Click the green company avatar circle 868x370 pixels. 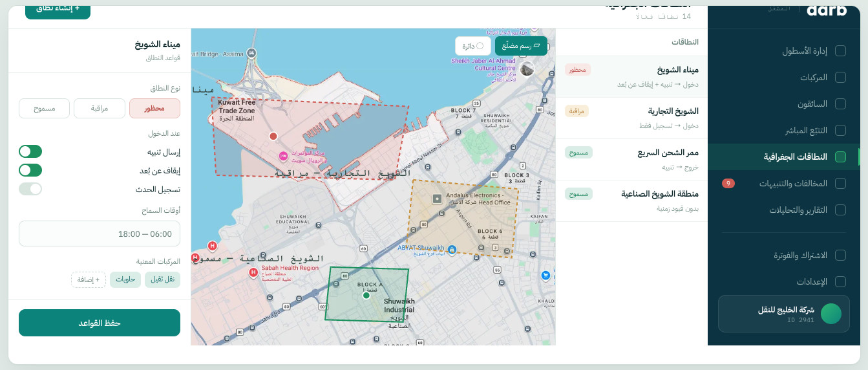[x=831, y=314]
